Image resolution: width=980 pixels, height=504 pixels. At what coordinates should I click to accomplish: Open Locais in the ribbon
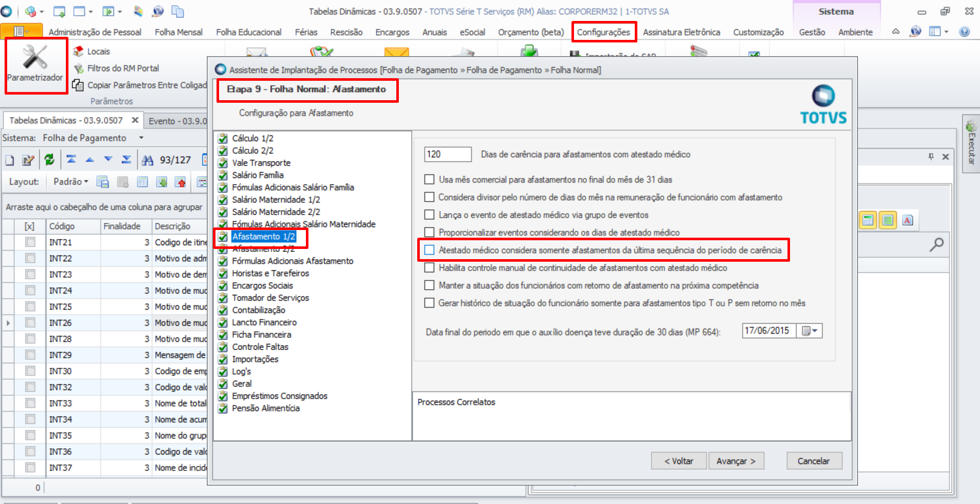pos(91,51)
